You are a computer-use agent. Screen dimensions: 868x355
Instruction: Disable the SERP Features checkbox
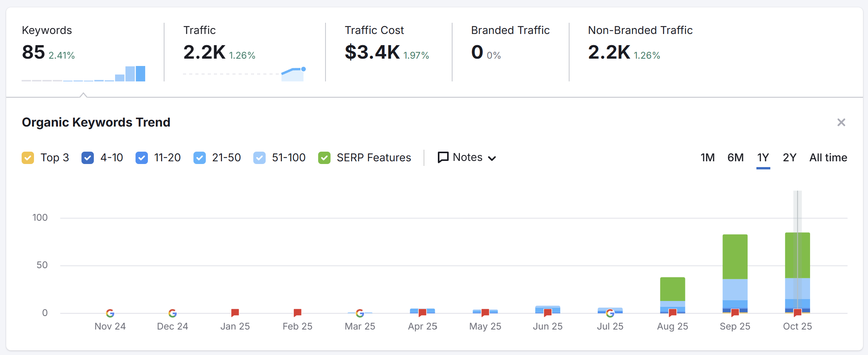pos(324,158)
